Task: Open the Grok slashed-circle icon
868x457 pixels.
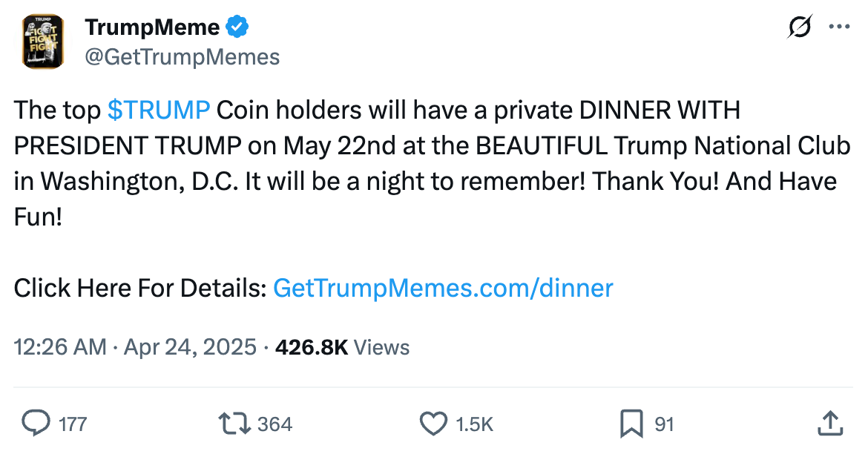Action: click(x=800, y=27)
